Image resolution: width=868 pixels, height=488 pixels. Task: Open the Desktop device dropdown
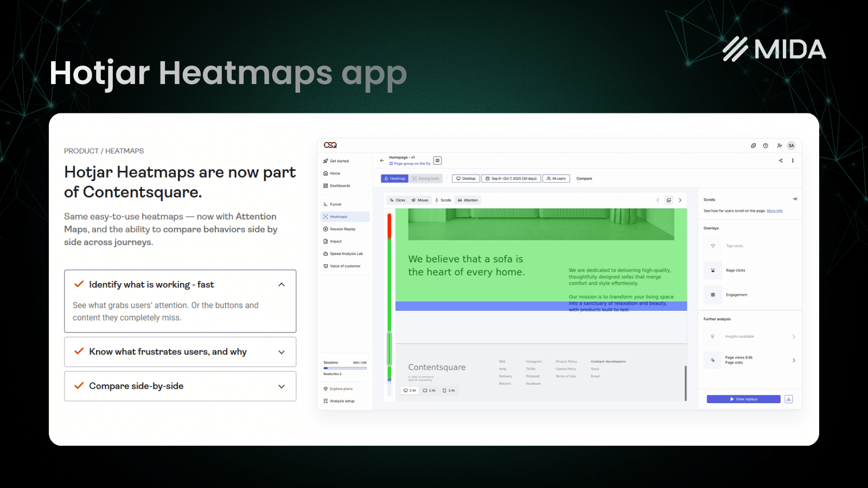tap(465, 178)
